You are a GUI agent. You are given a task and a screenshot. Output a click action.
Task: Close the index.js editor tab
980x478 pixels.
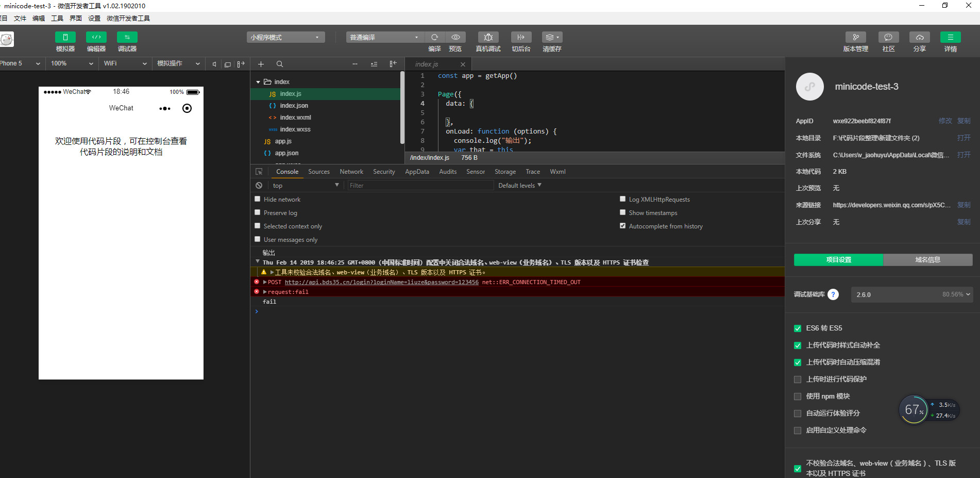coord(463,64)
